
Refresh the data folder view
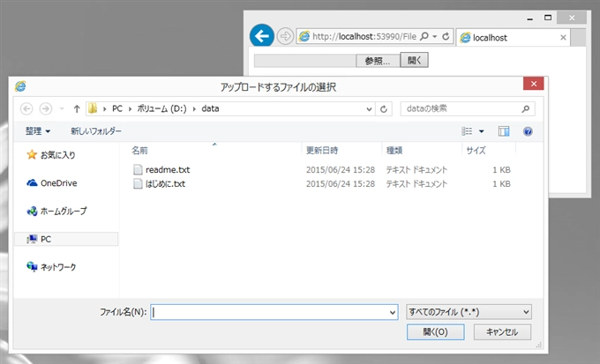(x=384, y=109)
